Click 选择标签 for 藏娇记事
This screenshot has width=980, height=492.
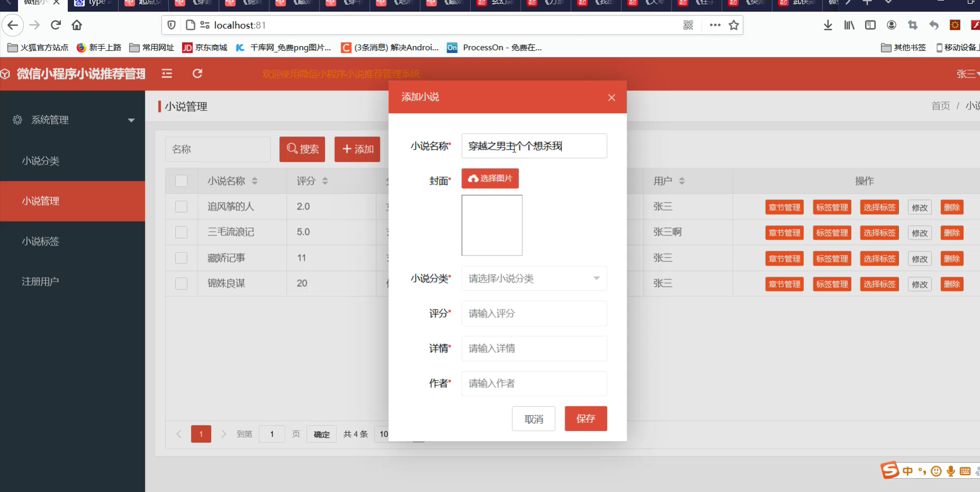879,259
